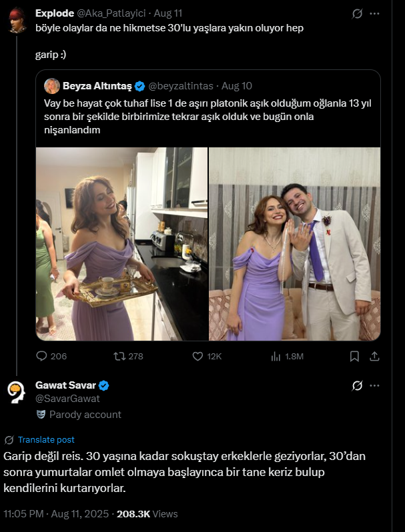Open the more options menu on Explode's post
This screenshot has width=405, height=532.
375,13
